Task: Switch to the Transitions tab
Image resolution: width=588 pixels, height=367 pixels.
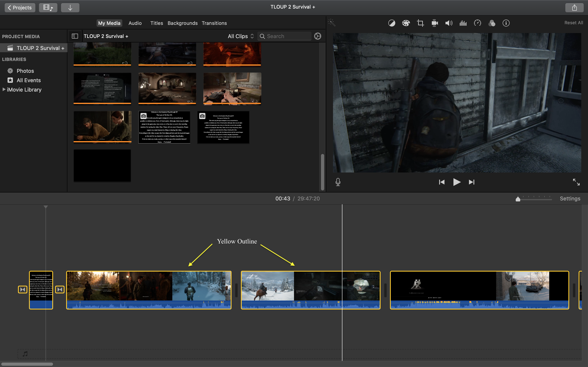Action: pos(214,23)
